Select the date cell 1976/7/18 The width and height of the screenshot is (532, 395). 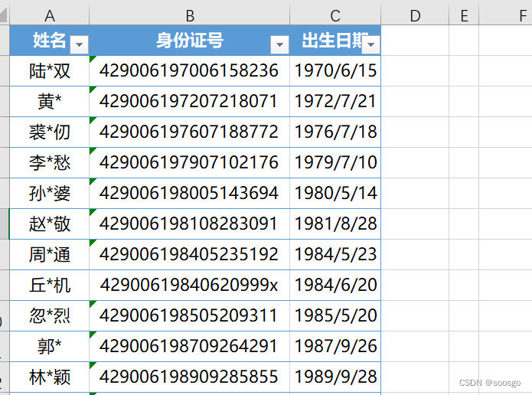335,132
